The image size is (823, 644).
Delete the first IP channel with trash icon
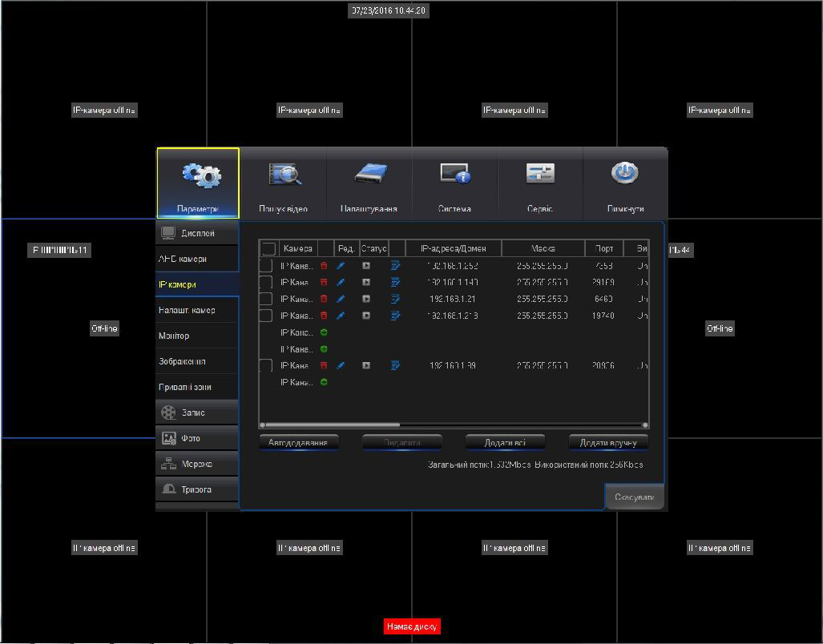[x=324, y=265]
